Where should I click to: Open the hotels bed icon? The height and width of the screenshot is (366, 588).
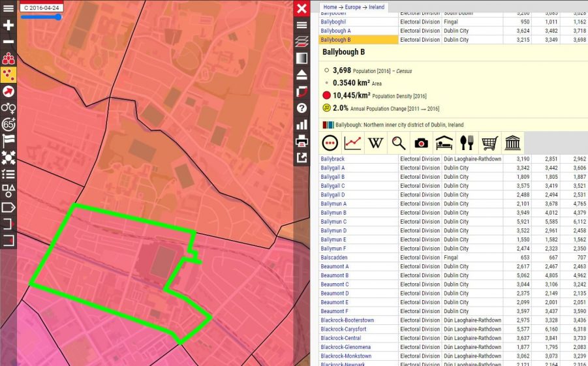coord(444,143)
